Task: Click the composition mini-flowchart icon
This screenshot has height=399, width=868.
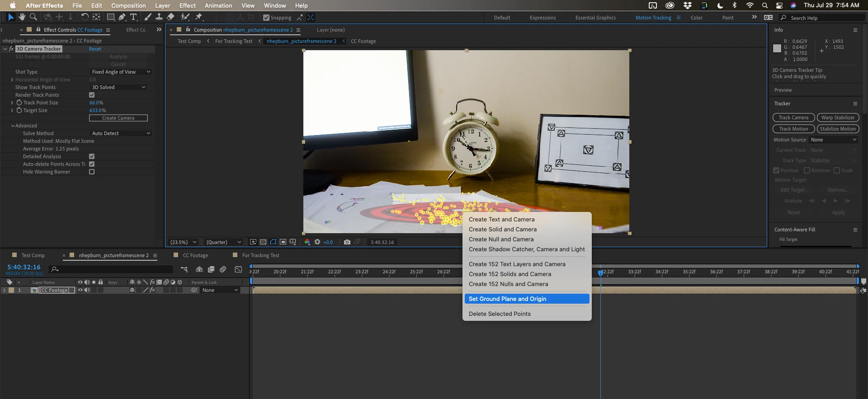Action: [x=184, y=269]
